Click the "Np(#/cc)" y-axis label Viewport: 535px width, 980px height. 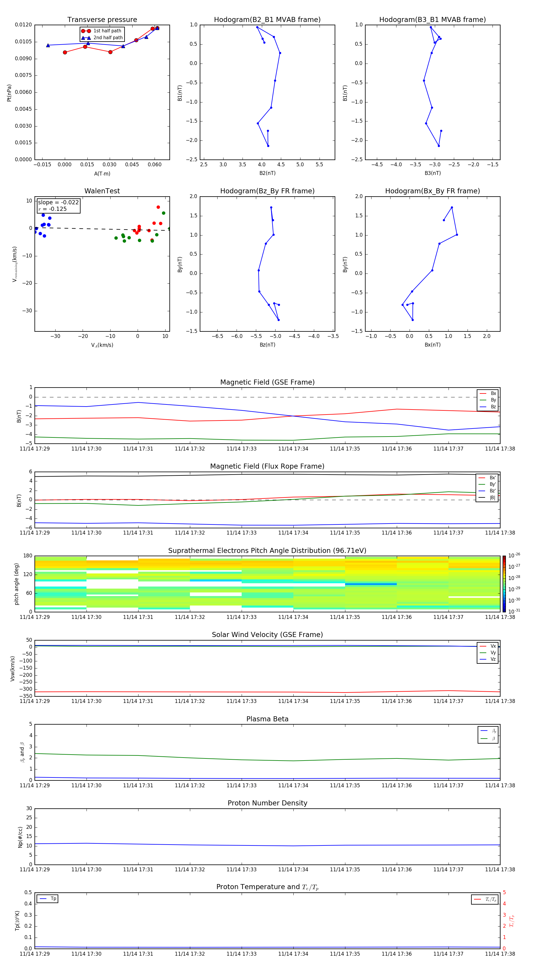pos(20,837)
